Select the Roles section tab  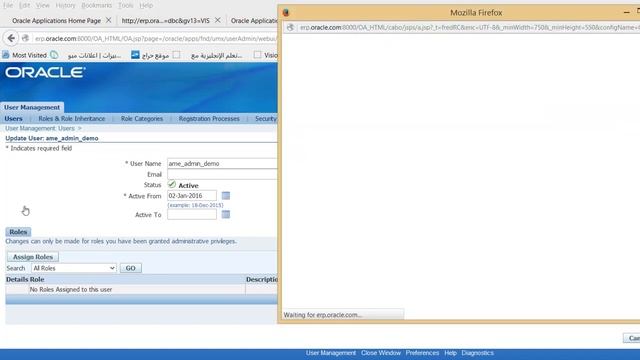point(18,232)
